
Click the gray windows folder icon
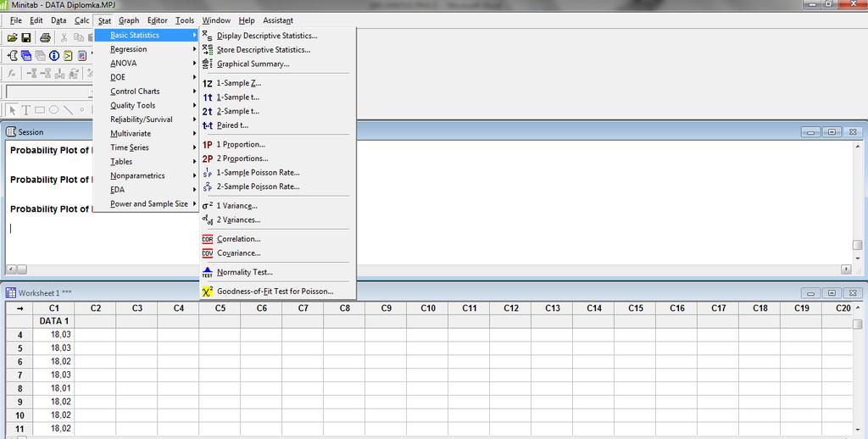click(x=40, y=55)
